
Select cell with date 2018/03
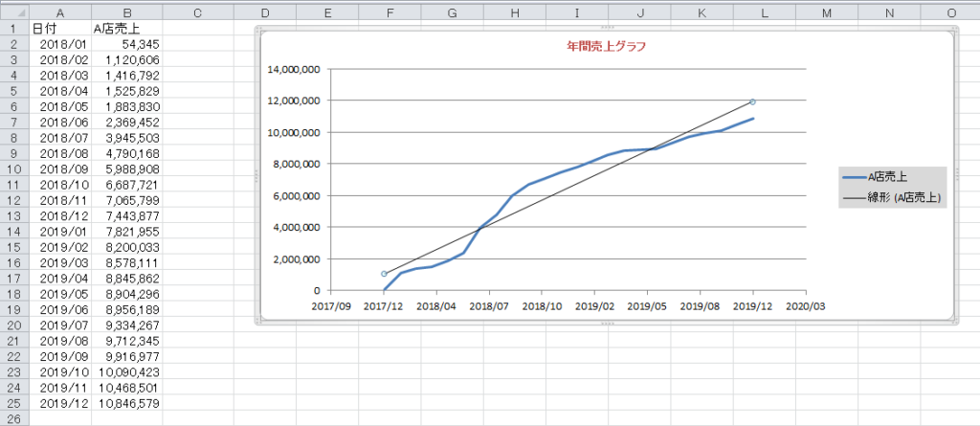pos(60,75)
